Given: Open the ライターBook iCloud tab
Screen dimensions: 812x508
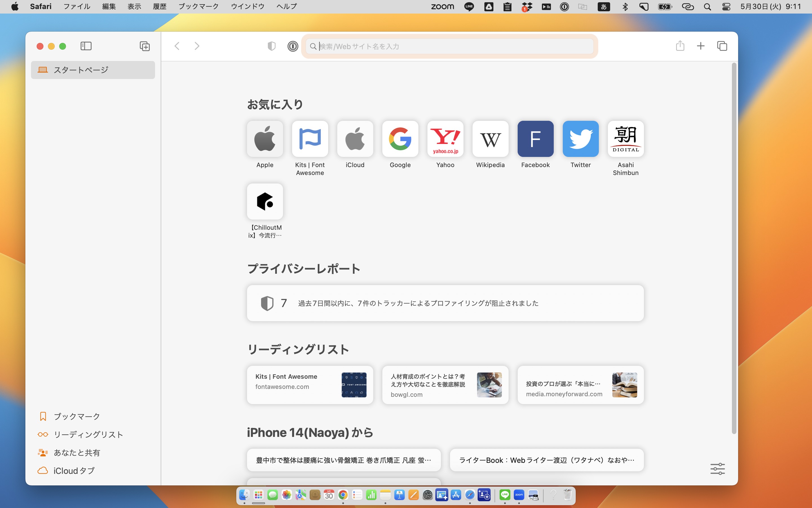Looking at the screenshot, I should tap(547, 460).
